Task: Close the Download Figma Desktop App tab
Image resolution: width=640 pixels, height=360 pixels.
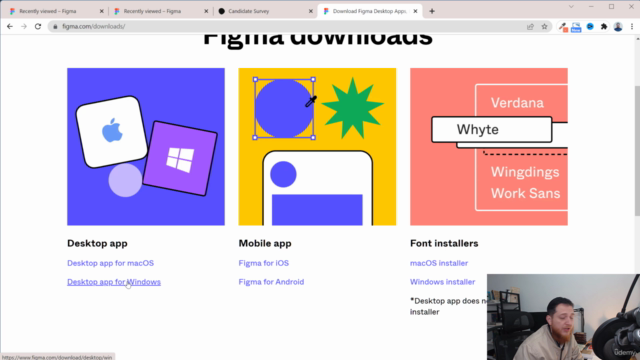Action: 415,11
